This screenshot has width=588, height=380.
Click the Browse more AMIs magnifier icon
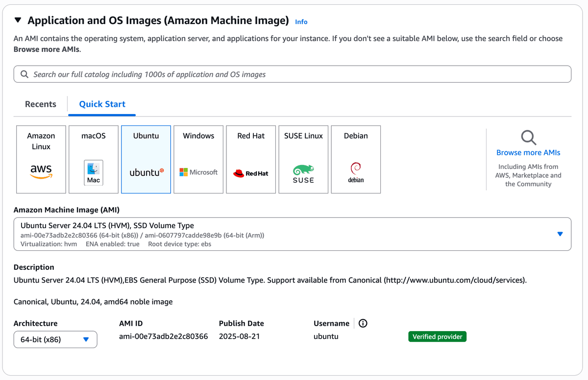pyautogui.click(x=528, y=137)
